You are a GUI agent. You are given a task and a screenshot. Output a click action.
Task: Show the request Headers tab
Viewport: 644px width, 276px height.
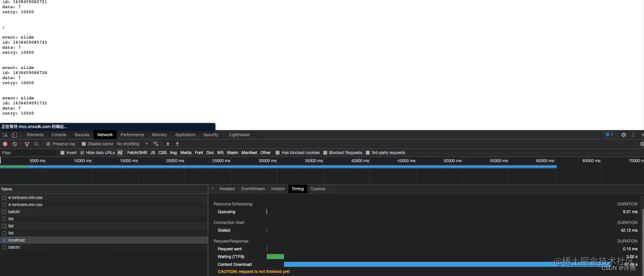(227, 189)
